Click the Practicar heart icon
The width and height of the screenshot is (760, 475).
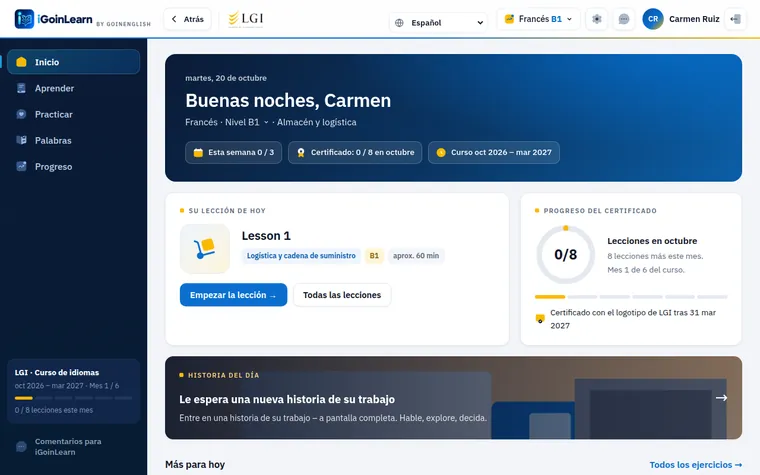click(21, 114)
